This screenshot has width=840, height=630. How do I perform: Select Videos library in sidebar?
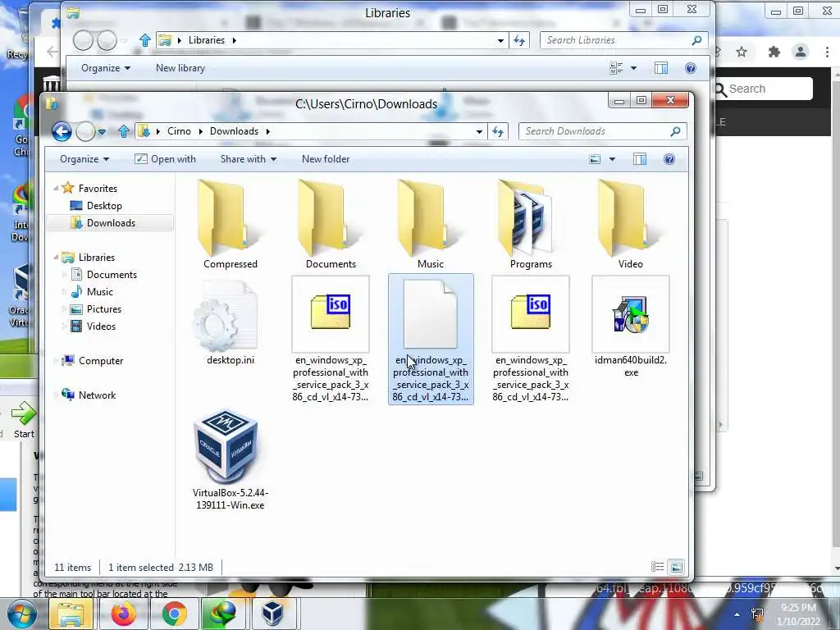point(101,326)
